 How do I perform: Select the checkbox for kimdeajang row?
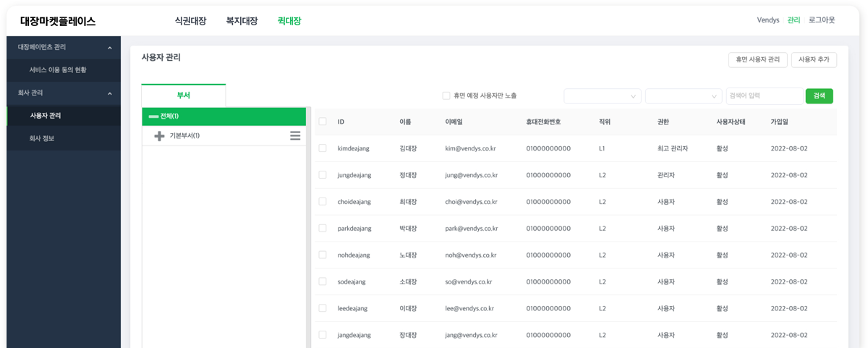point(323,148)
